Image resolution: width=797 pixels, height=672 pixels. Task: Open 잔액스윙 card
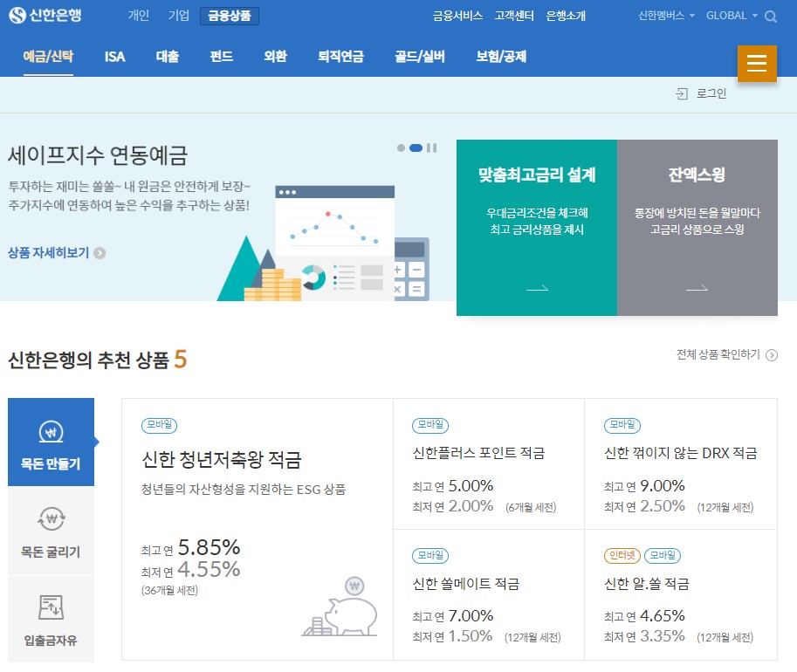697,228
